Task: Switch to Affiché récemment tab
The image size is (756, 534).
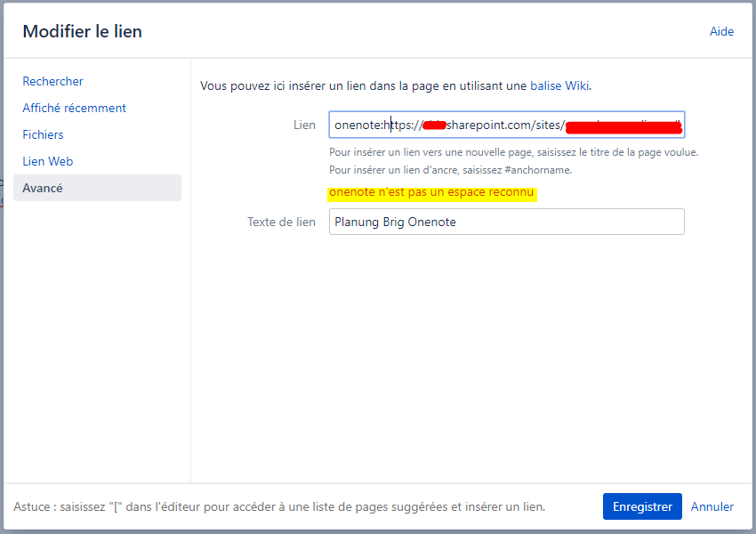Action: [74, 108]
